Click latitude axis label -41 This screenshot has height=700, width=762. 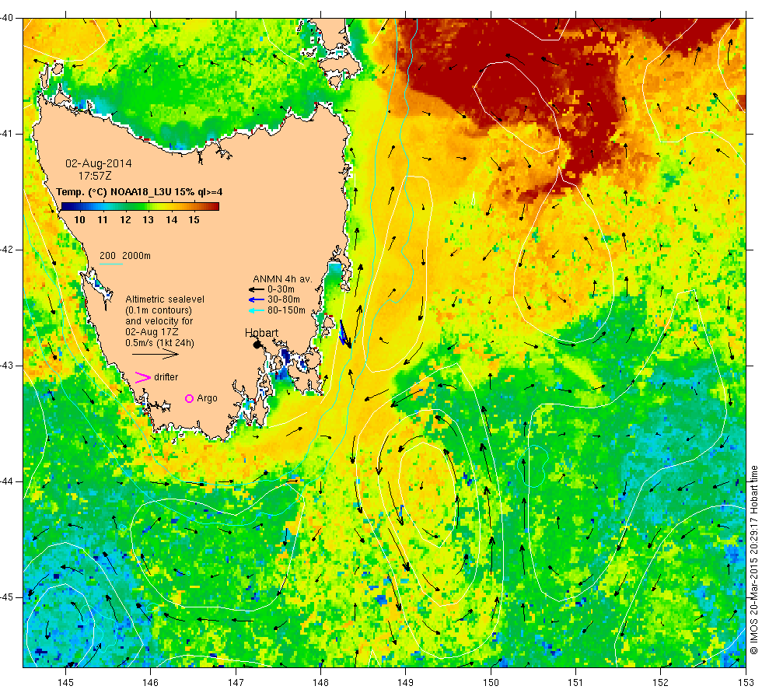click(6, 134)
